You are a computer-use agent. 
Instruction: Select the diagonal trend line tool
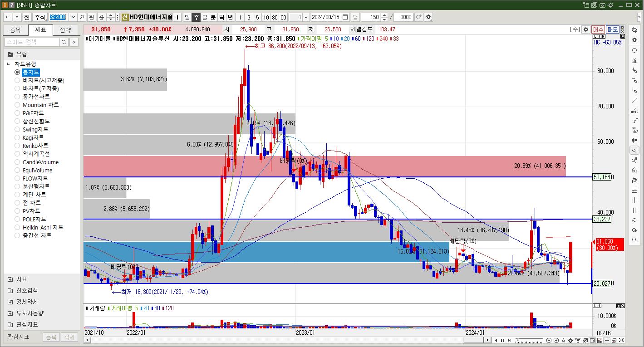pyautogui.click(x=634, y=100)
